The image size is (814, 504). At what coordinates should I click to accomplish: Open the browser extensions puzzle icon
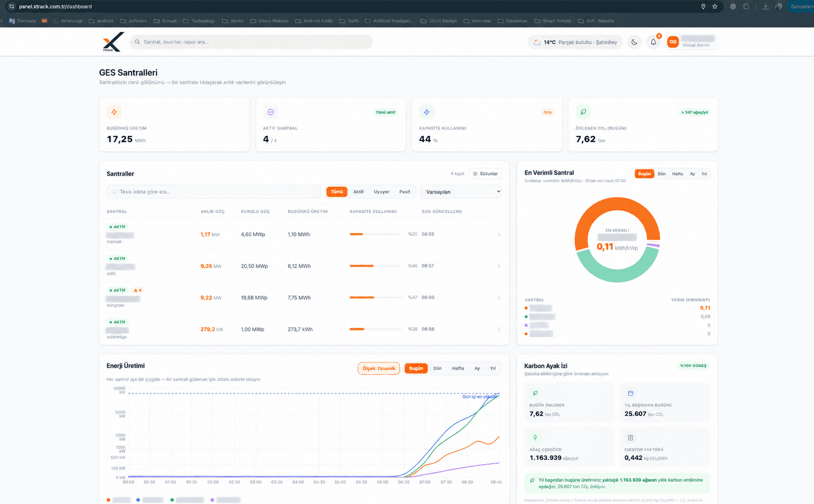click(x=746, y=7)
